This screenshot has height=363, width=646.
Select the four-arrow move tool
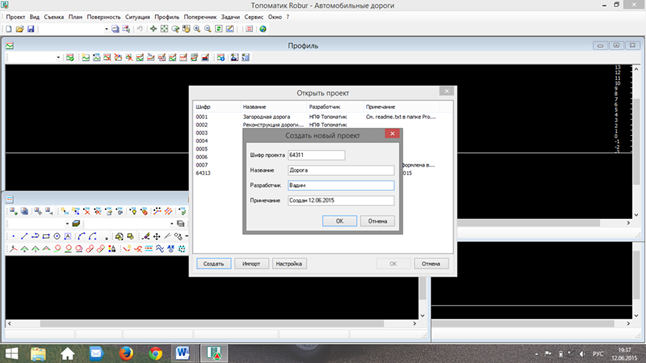pos(157,237)
